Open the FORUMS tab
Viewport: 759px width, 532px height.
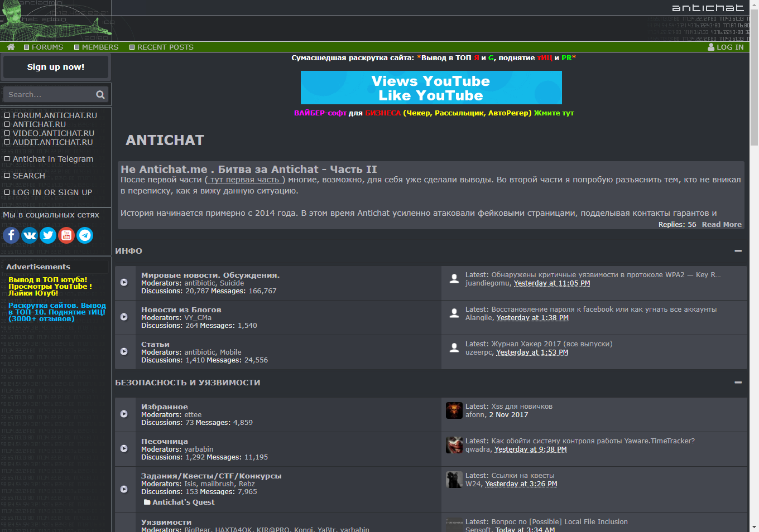tap(44, 47)
